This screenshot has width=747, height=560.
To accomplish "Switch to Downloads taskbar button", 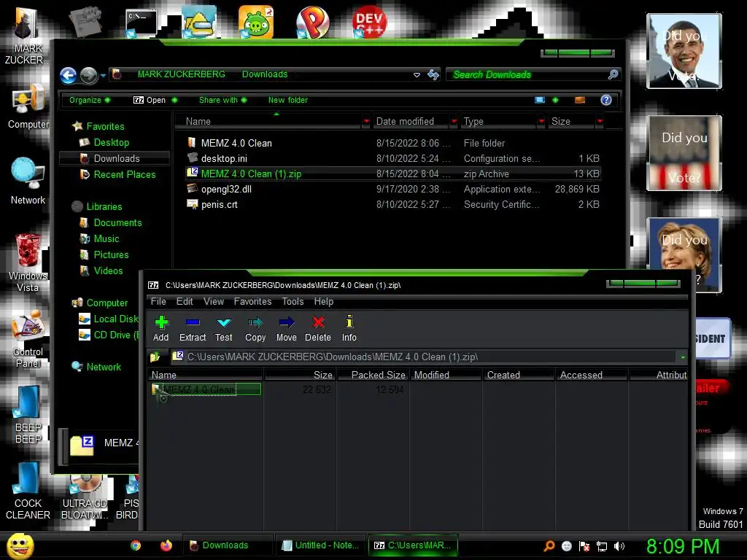I will coord(228,545).
